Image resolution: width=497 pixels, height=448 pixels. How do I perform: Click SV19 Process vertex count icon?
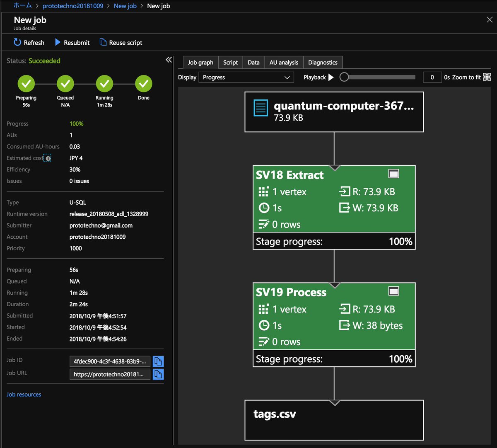[263, 309]
